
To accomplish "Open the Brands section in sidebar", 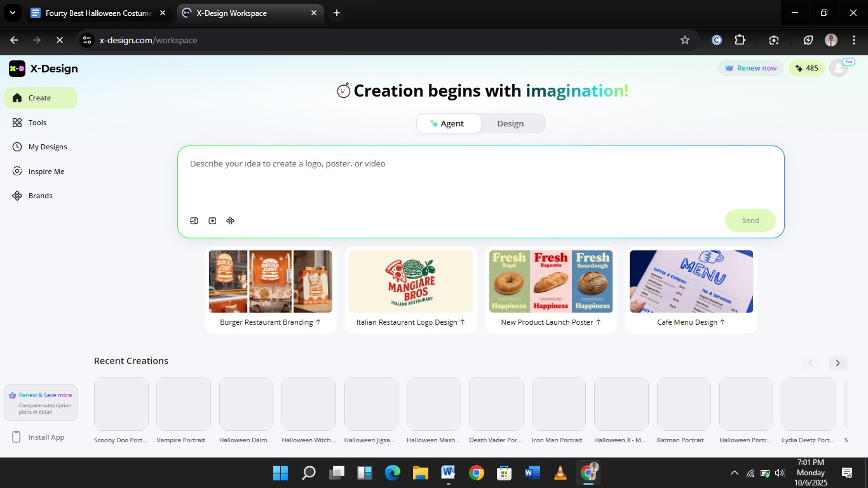I will pos(40,196).
